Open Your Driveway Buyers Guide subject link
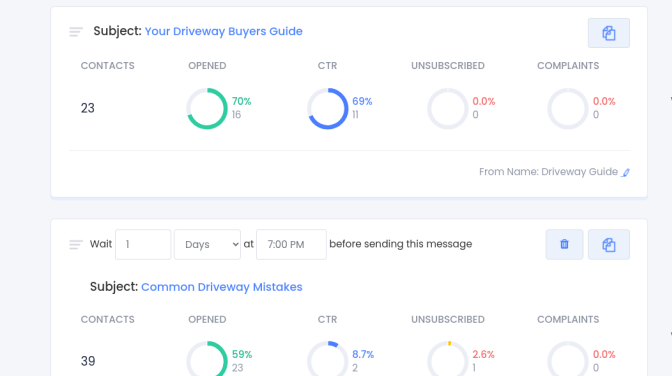Screen dimensions: 672x376 [x=224, y=31]
